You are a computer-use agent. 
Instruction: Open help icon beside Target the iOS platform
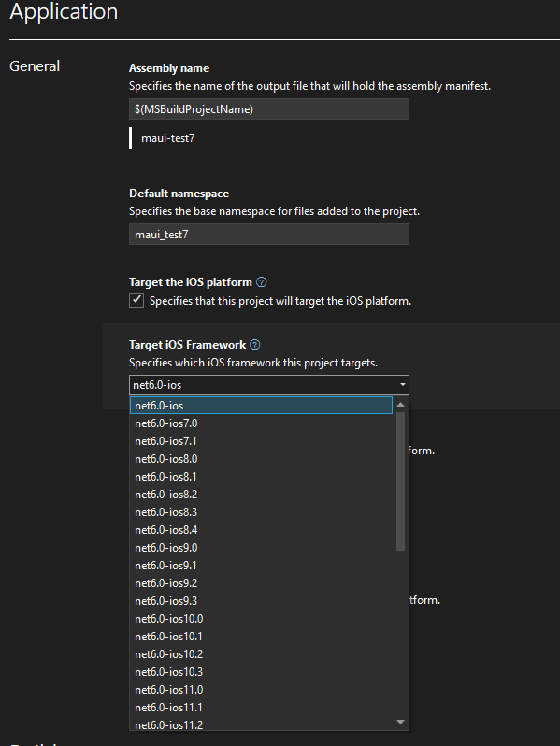pyautogui.click(x=261, y=282)
